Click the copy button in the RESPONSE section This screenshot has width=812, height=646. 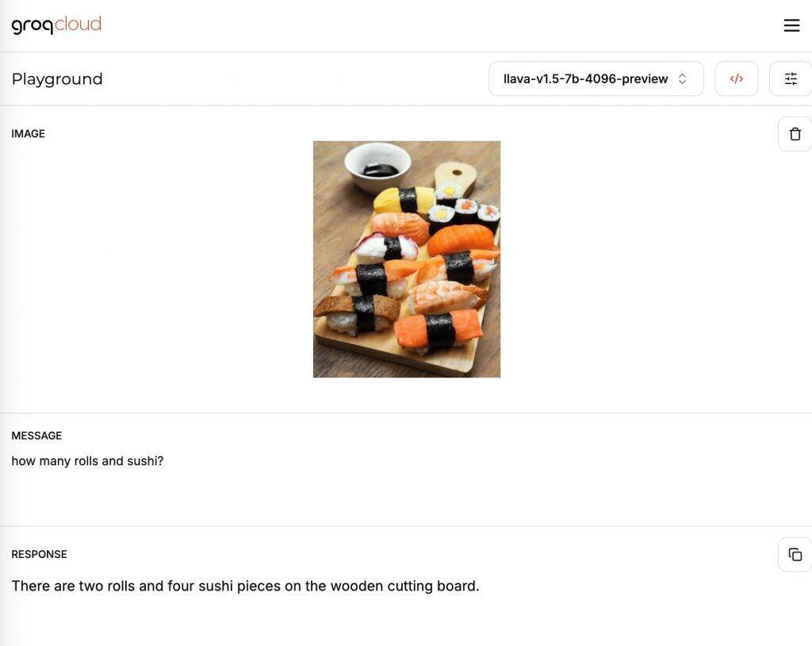pyautogui.click(x=795, y=554)
